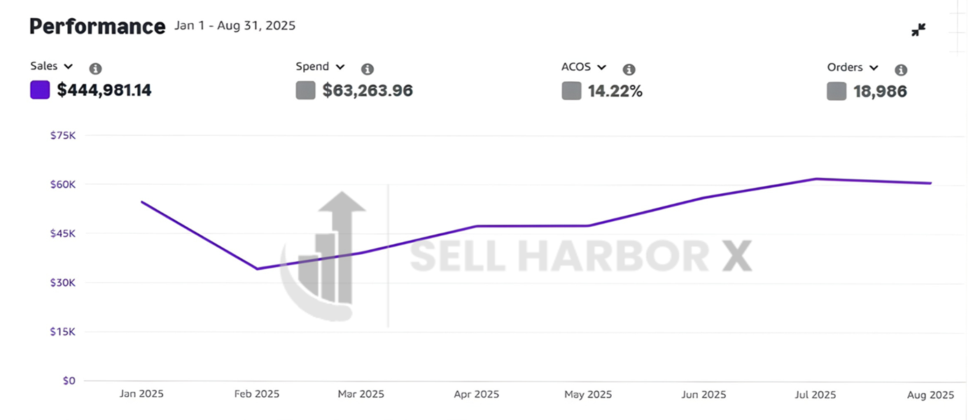Click the Jan 2025 axis label

click(x=141, y=394)
